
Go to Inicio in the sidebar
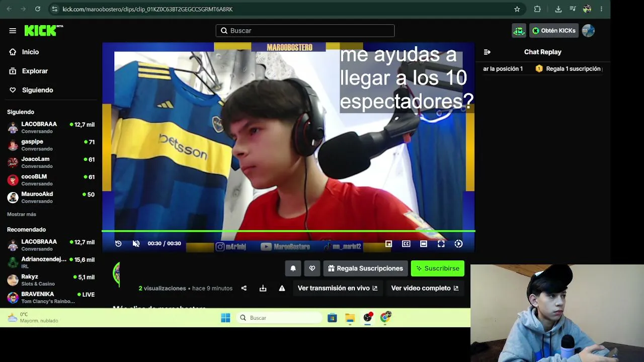[x=30, y=52]
